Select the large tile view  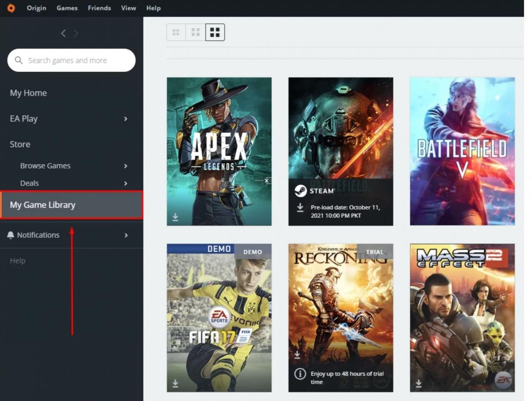tap(215, 32)
